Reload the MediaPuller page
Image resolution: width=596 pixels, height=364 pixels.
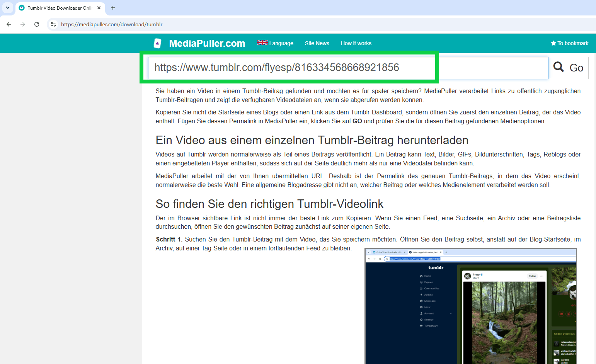pyautogui.click(x=37, y=24)
